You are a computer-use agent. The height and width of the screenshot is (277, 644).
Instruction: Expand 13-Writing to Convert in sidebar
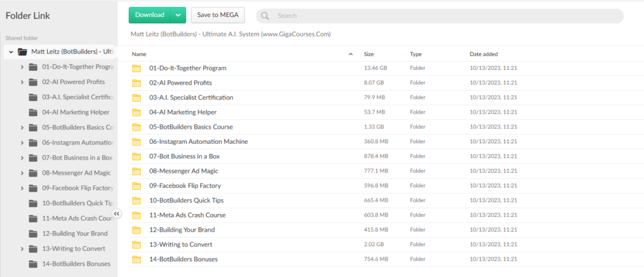tap(22, 249)
